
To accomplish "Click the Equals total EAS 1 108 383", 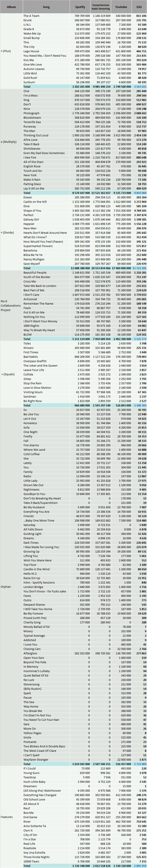I will pyautogui.click(x=140, y=405).
